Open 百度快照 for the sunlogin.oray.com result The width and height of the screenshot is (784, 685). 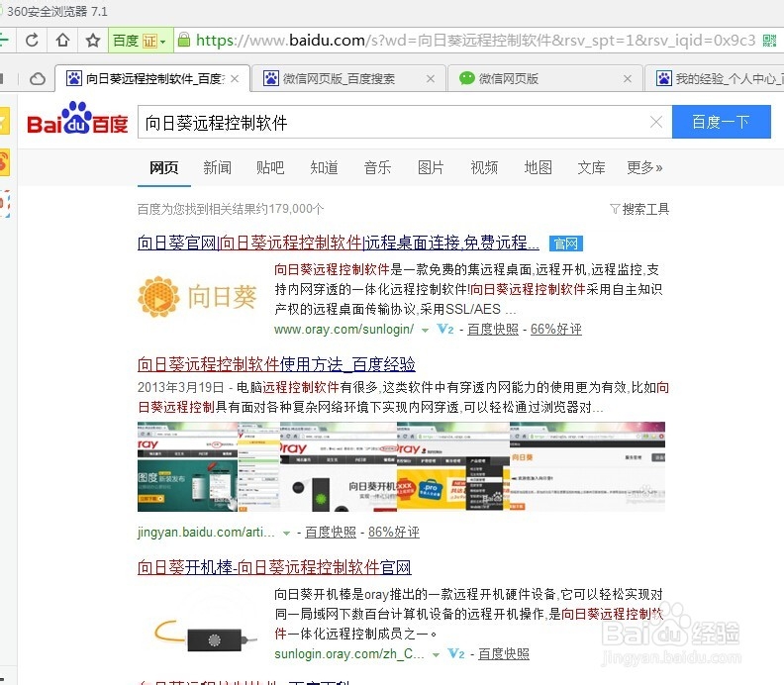click(x=504, y=653)
